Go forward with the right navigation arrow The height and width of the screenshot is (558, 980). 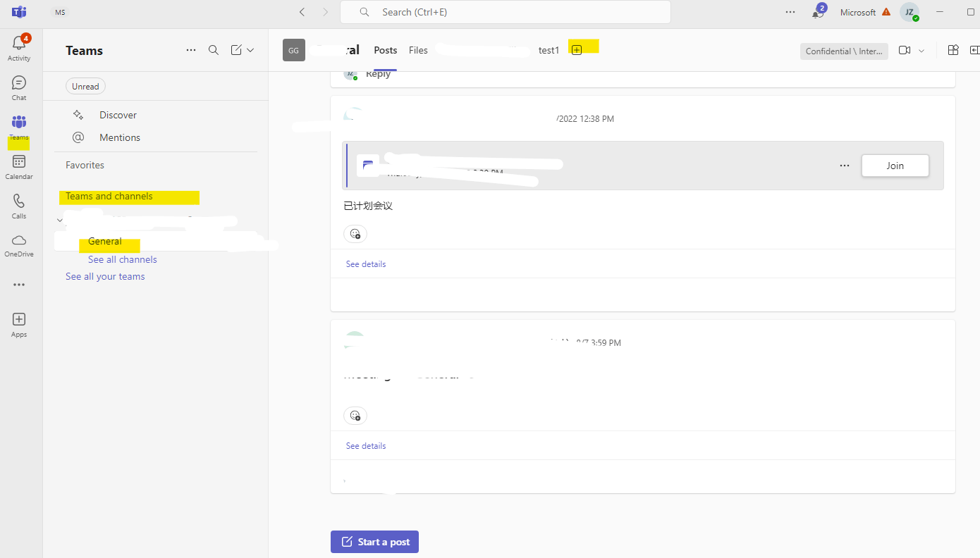(325, 12)
